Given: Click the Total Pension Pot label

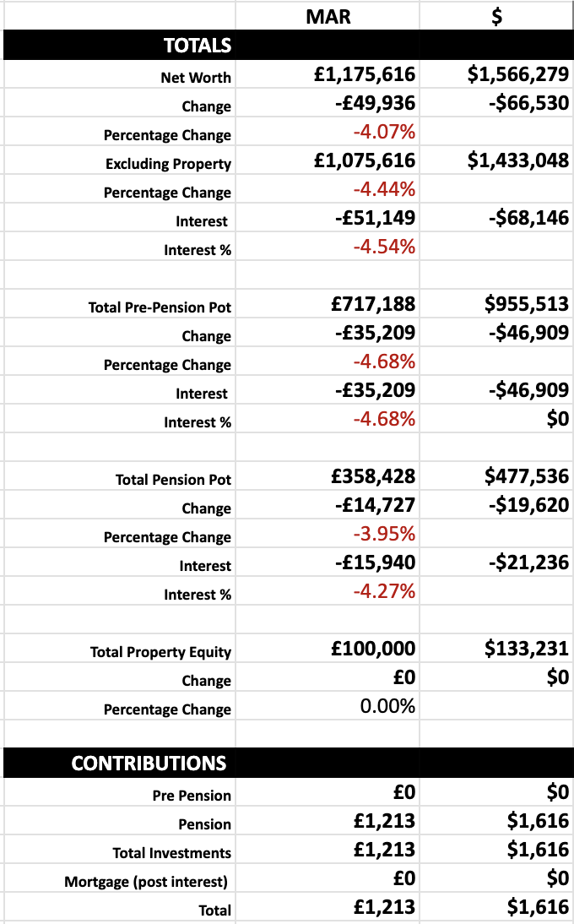Looking at the screenshot, I should pos(173,480).
